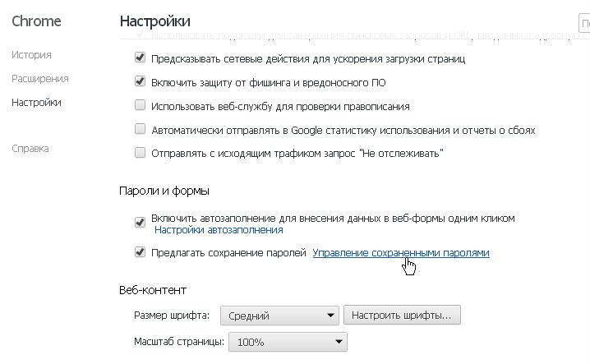
Task: Uncheck the offer to save passwords checkbox
Action: pos(140,253)
